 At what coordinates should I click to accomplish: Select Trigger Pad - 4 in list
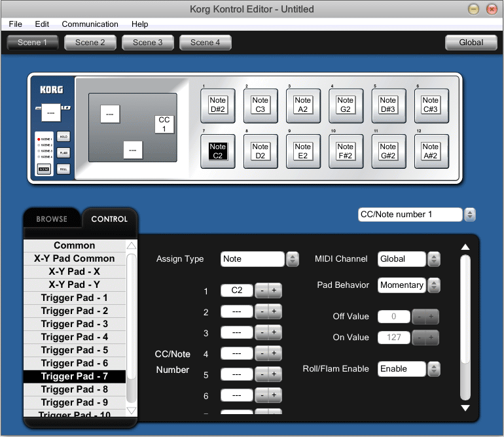pyautogui.click(x=75, y=337)
